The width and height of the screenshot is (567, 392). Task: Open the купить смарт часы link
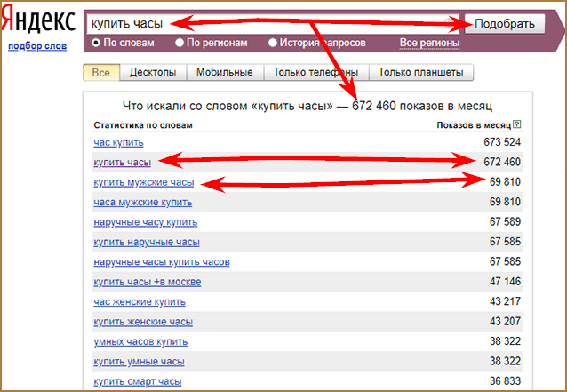pyautogui.click(x=138, y=381)
